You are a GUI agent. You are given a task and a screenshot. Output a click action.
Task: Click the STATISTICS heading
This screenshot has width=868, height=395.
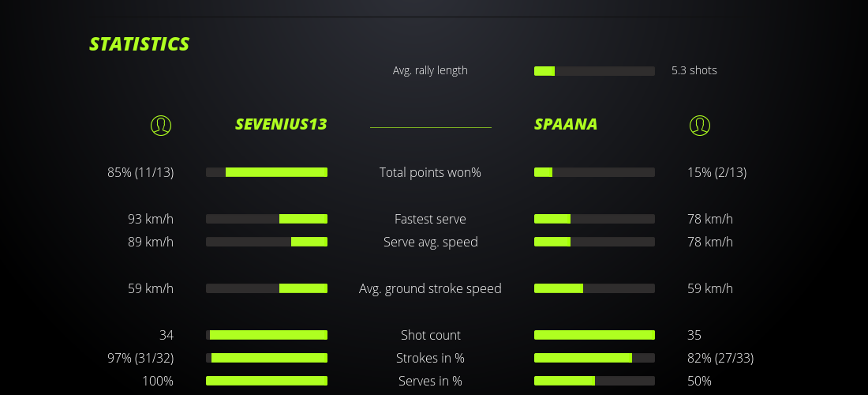point(139,43)
